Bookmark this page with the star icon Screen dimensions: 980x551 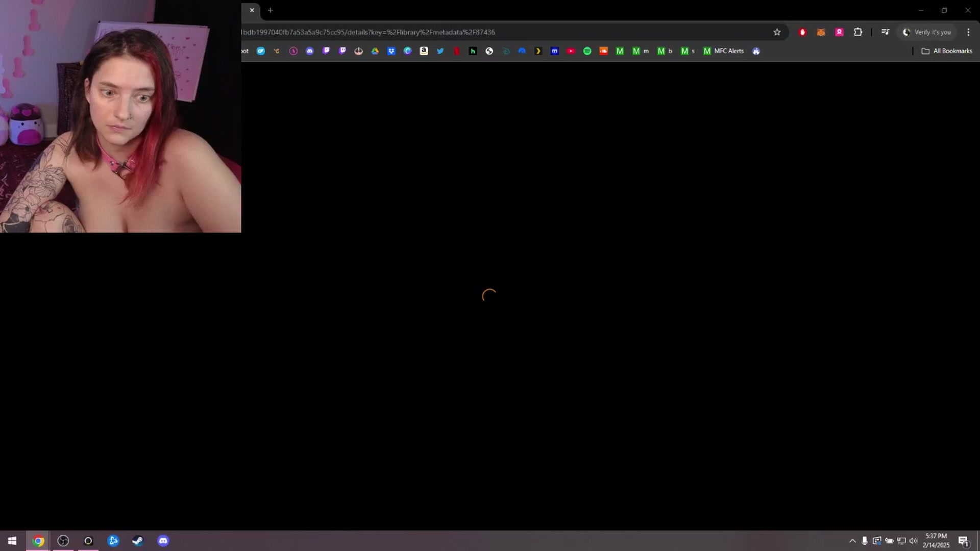pos(777,32)
